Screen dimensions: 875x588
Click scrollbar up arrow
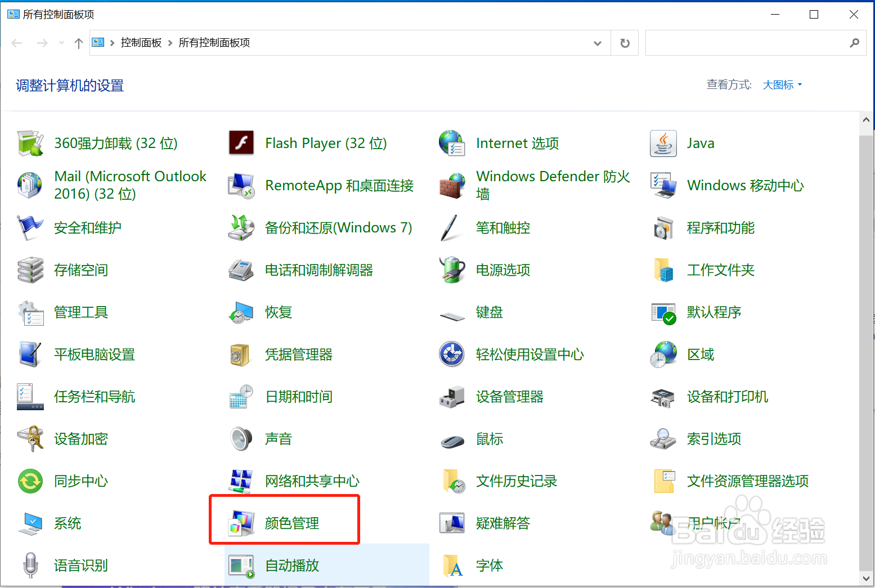866,119
